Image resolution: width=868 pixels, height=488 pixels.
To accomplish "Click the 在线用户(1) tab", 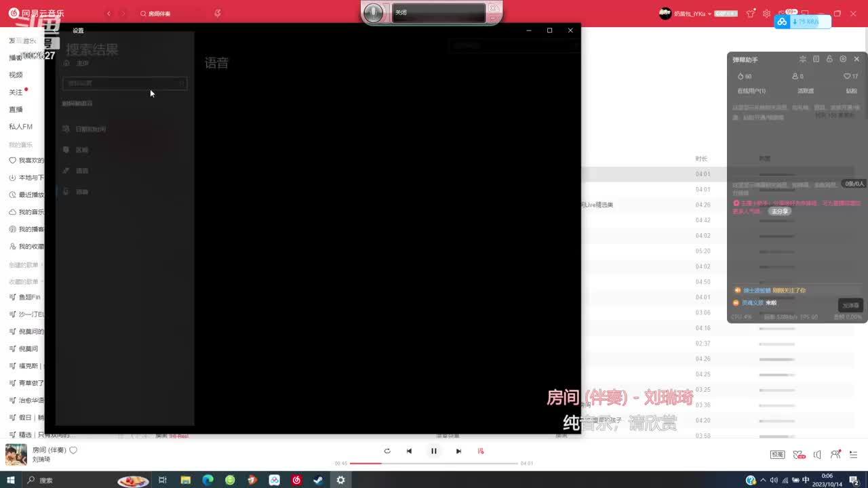I will (751, 91).
